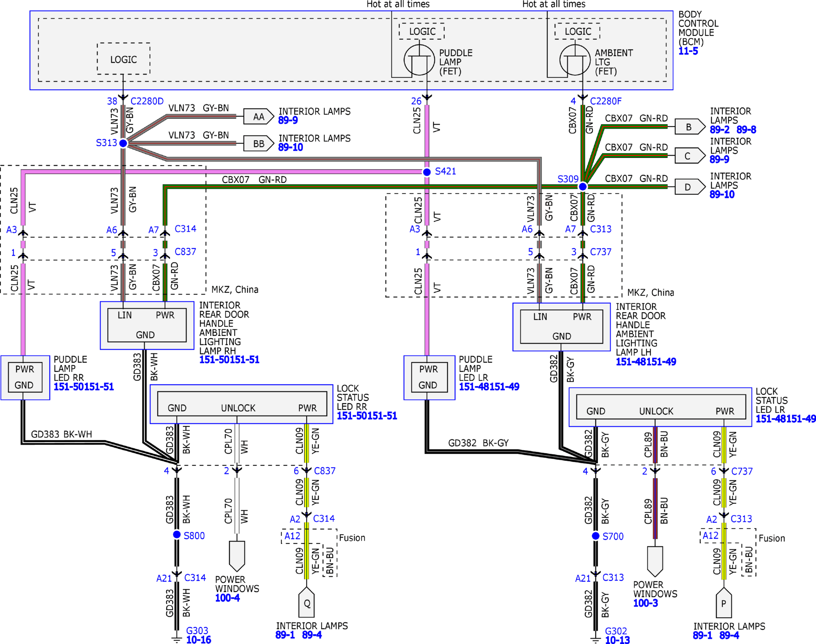816x644 pixels.
Task: Click the C2280D connector label
Action: pyautogui.click(x=147, y=101)
